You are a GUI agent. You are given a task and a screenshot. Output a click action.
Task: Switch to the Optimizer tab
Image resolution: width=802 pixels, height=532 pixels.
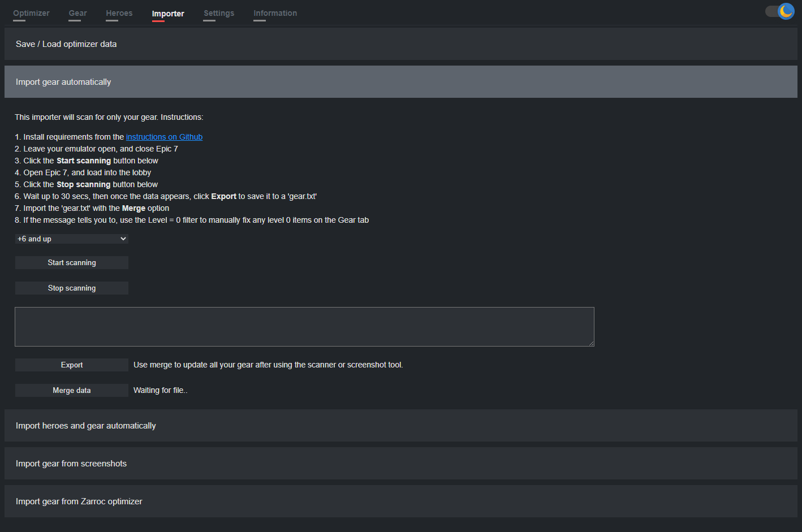click(31, 13)
